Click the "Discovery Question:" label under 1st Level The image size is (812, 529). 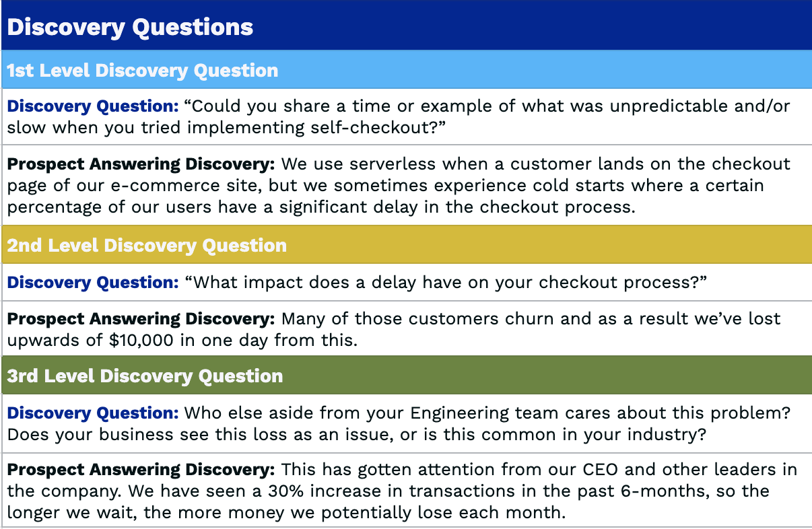(x=93, y=106)
